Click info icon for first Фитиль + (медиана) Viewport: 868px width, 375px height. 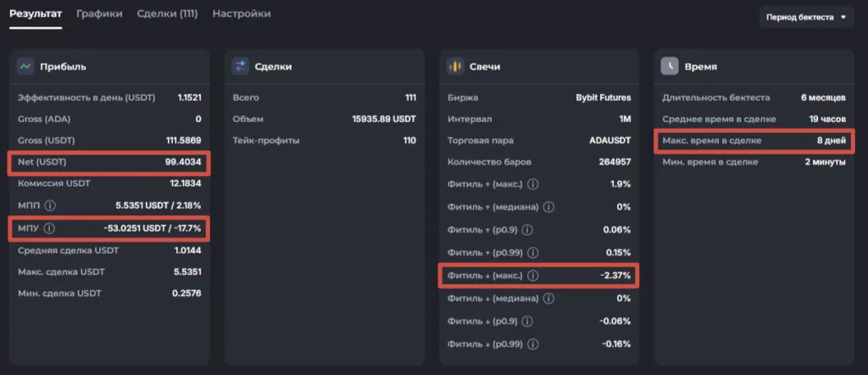(548, 207)
